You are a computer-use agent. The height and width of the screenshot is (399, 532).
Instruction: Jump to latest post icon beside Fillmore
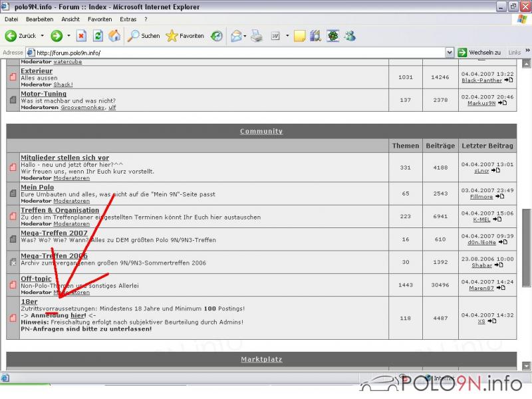pos(499,196)
